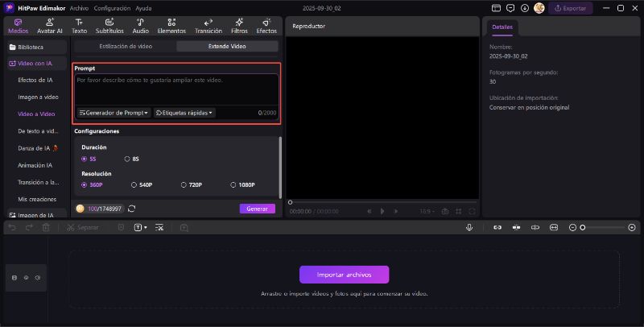Select the 1080P resolution option
The height and width of the screenshot is (327, 644).
tap(233, 184)
